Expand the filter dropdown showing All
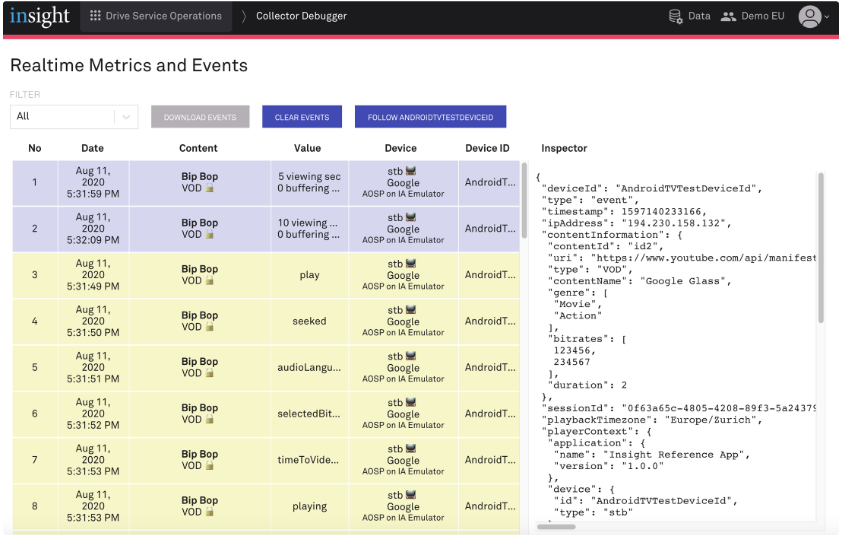 pyautogui.click(x=126, y=117)
